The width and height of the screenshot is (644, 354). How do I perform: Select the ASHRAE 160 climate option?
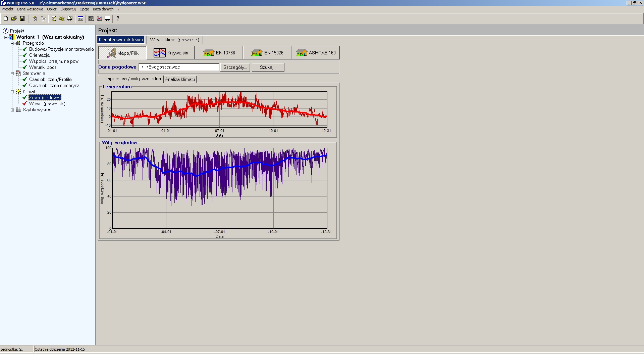(316, 53)
